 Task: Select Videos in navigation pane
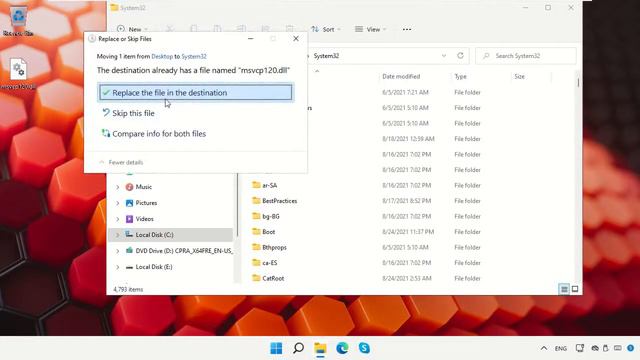(140, 219)
